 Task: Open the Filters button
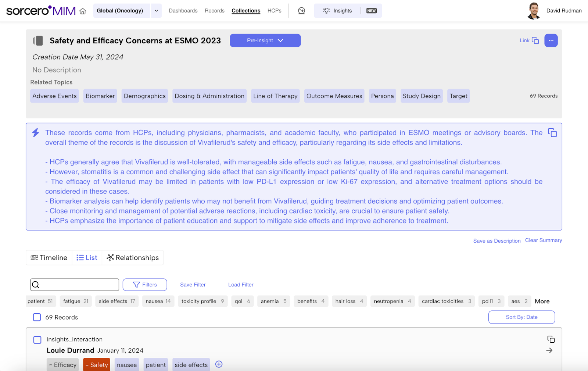(145, 285)
